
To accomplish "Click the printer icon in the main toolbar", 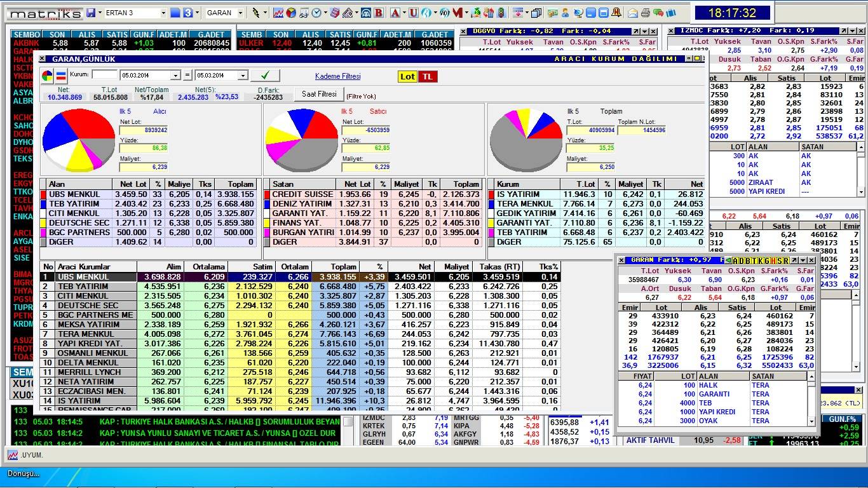I will tap(646, 13).
